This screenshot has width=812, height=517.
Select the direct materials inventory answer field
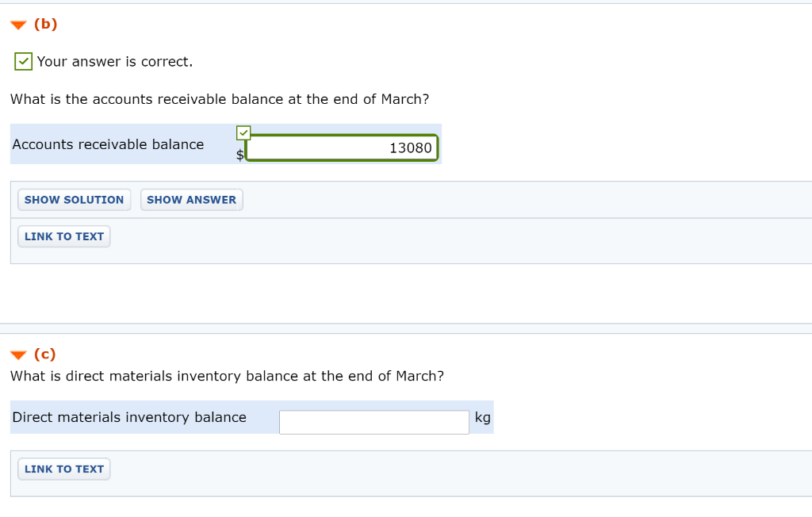(373, 422)
